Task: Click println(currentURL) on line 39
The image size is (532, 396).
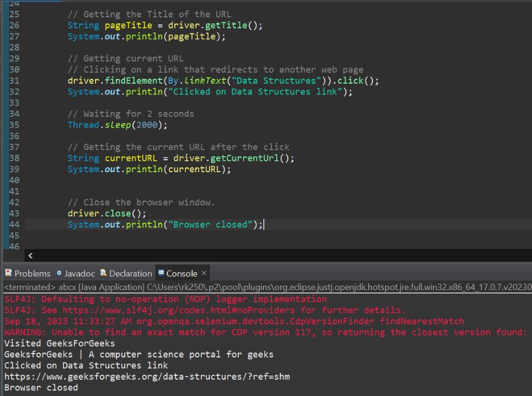Action: (178, 169)
